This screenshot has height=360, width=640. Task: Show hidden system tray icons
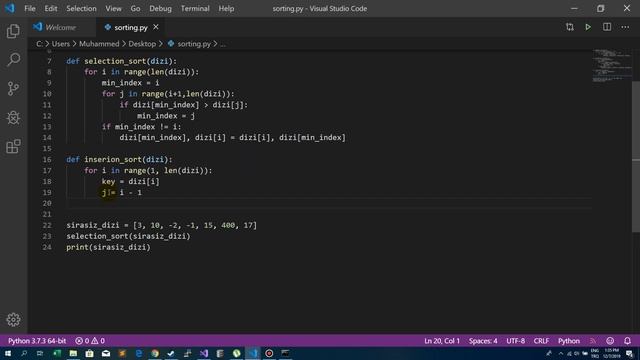pyautogui.click(x=560, y=353)
